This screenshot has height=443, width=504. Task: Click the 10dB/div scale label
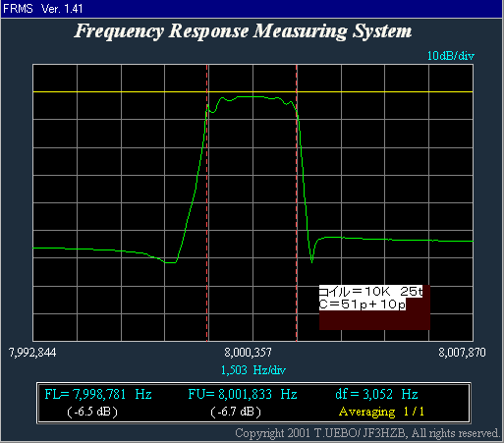click(451, 56)
